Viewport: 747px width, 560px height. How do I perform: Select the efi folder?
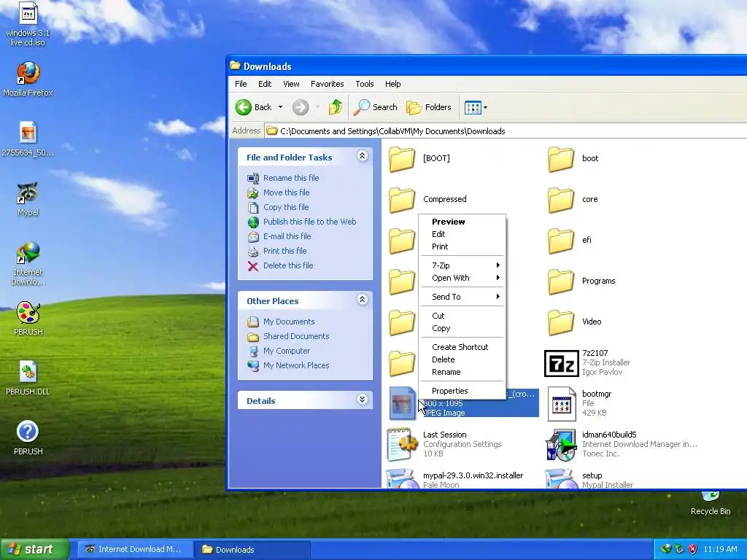tap(570, 240)
